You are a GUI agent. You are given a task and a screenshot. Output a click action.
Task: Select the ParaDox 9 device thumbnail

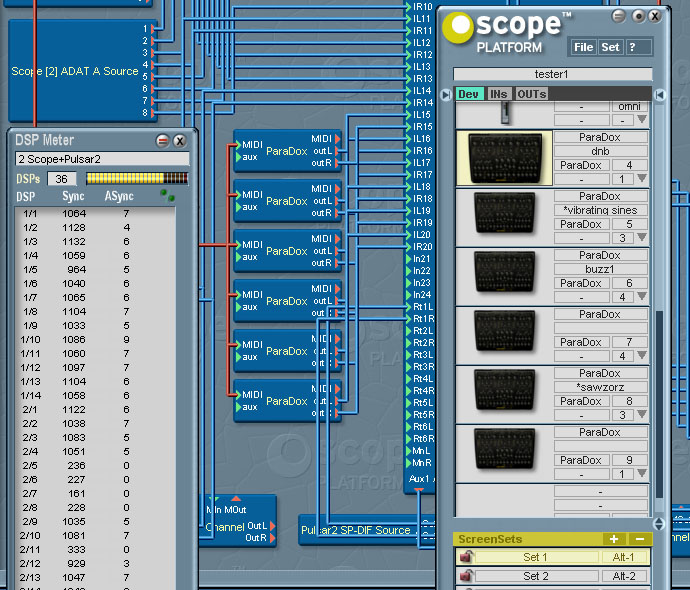pyautogui.click(x=504, y=449)
